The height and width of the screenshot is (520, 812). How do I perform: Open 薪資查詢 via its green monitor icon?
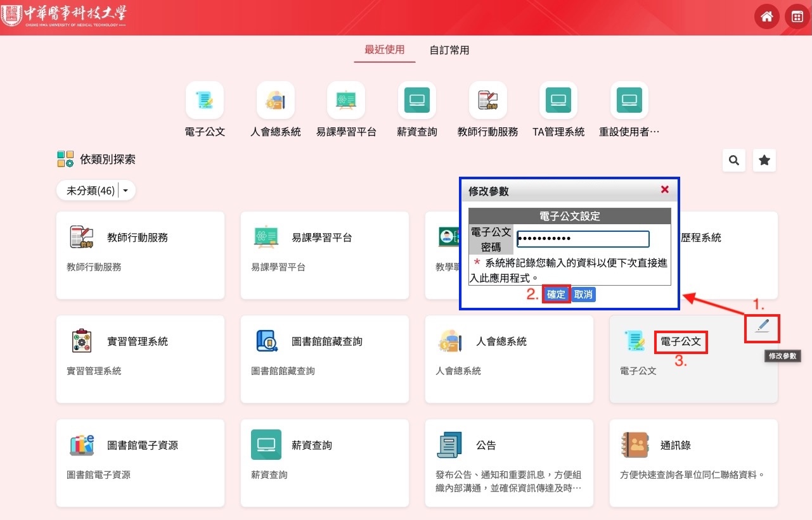click(x=416, y=100)
